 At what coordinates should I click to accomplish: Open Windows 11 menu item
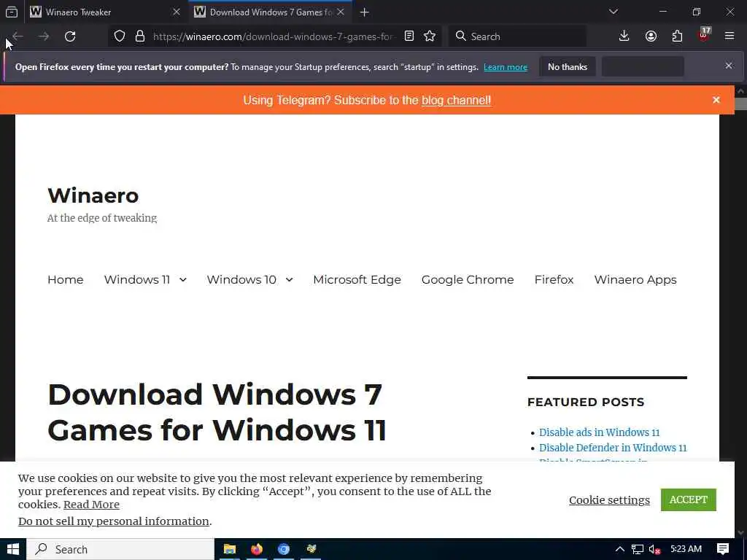coord(136,279)
